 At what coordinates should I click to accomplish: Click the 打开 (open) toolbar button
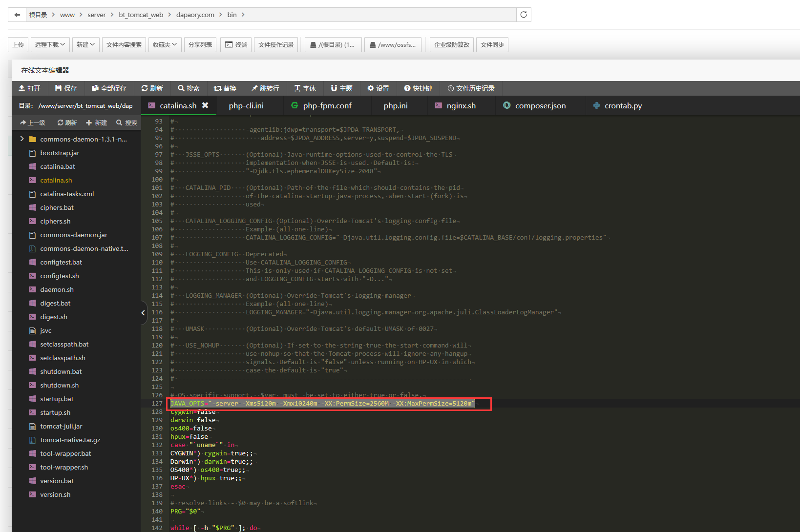29,88
